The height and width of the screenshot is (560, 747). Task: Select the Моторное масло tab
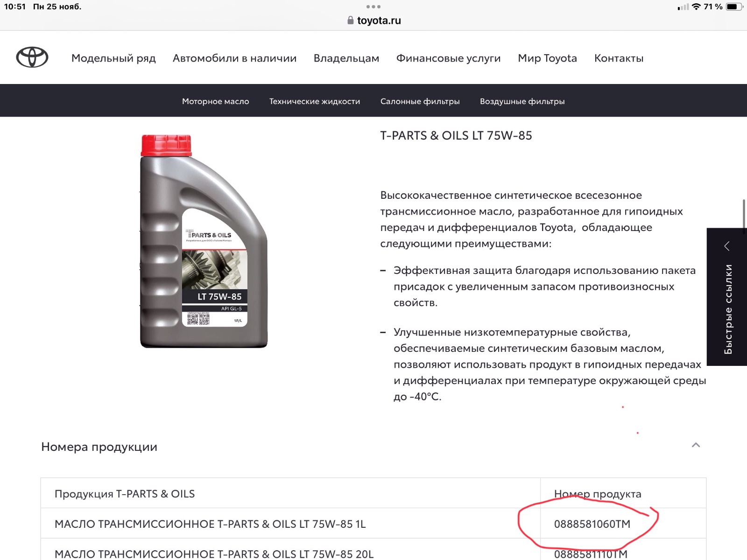pyautogui.click(x=216, y=101)
